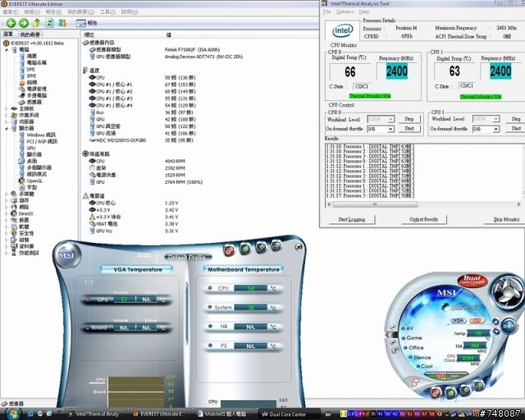Viewport: 525px width, 420px height.
Task: Click the green Back arrow in EVEREST toolbar
Action: [x=11, y=23]
